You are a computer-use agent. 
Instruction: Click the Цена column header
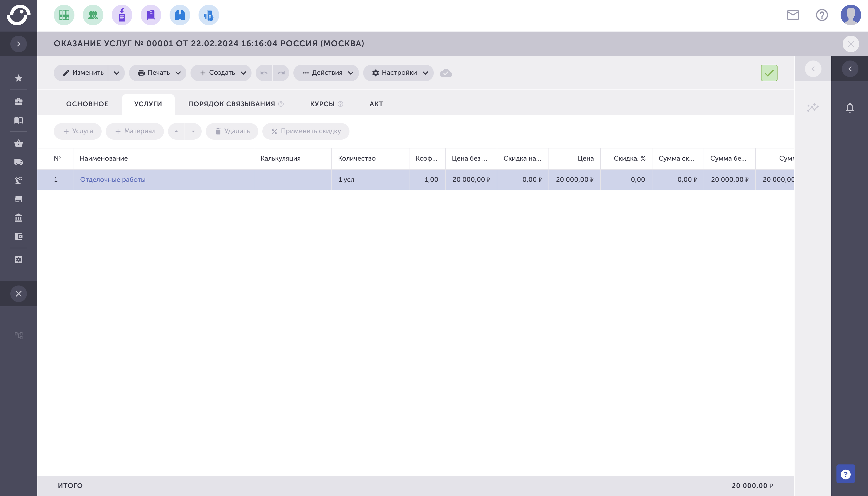point(575,159)
